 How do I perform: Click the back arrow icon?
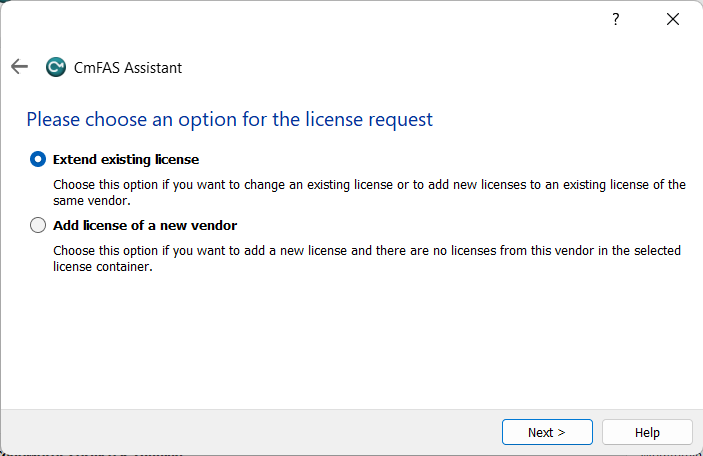pos(19,67)
